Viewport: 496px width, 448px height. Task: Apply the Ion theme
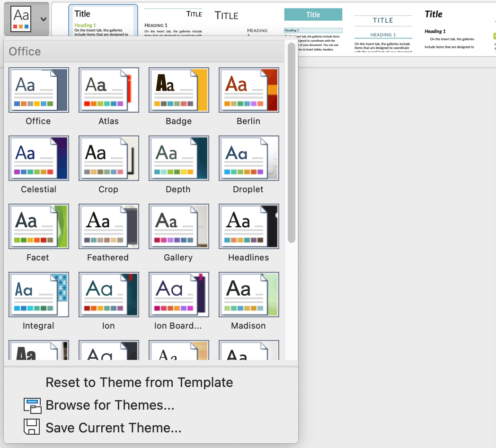point(108,295)
